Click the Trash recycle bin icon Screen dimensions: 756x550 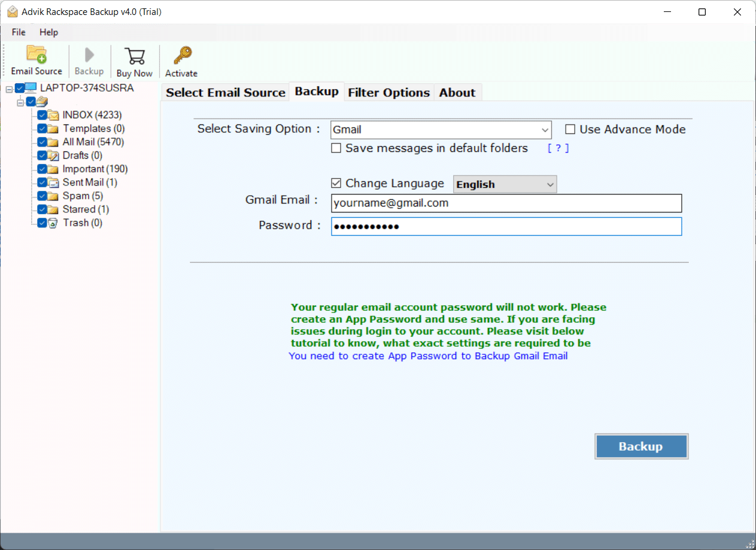(53, 223)
